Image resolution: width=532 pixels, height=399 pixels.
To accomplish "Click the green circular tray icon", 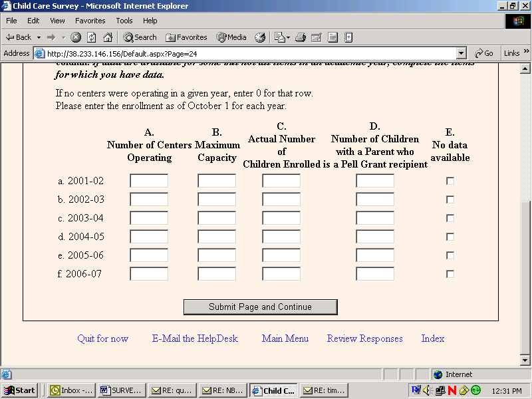I will (476, 390).
